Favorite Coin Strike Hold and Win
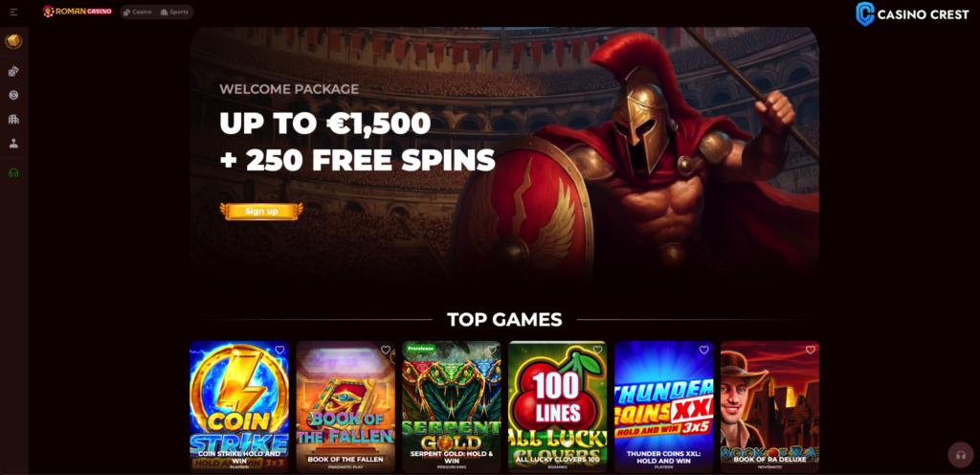 (279, 350)
